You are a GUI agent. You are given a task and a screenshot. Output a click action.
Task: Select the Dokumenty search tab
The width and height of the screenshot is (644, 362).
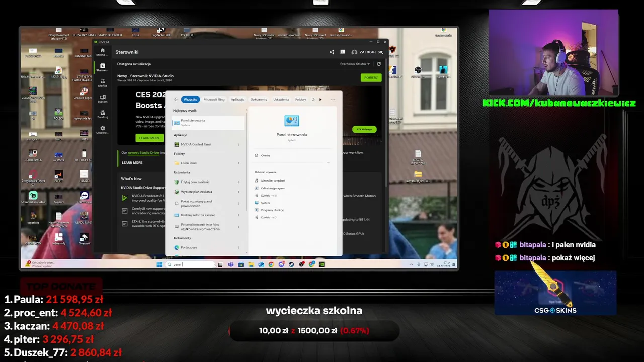[x=259, y=99]
